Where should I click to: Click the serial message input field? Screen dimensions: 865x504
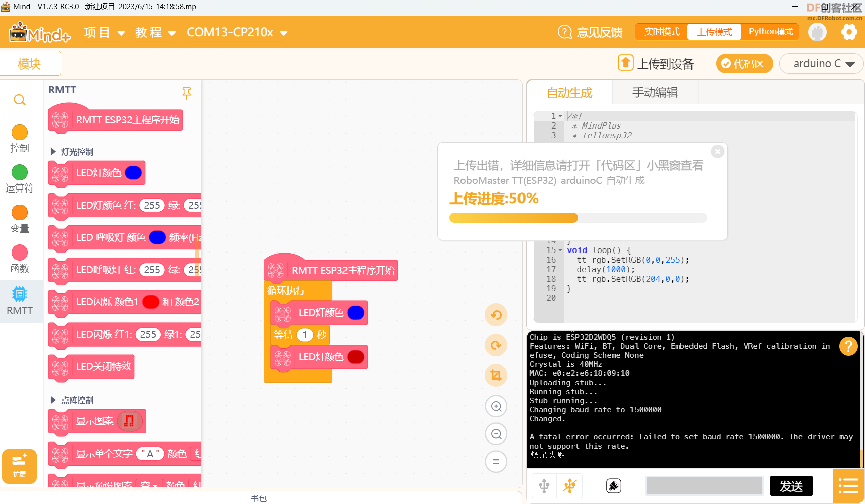[704, 486]
